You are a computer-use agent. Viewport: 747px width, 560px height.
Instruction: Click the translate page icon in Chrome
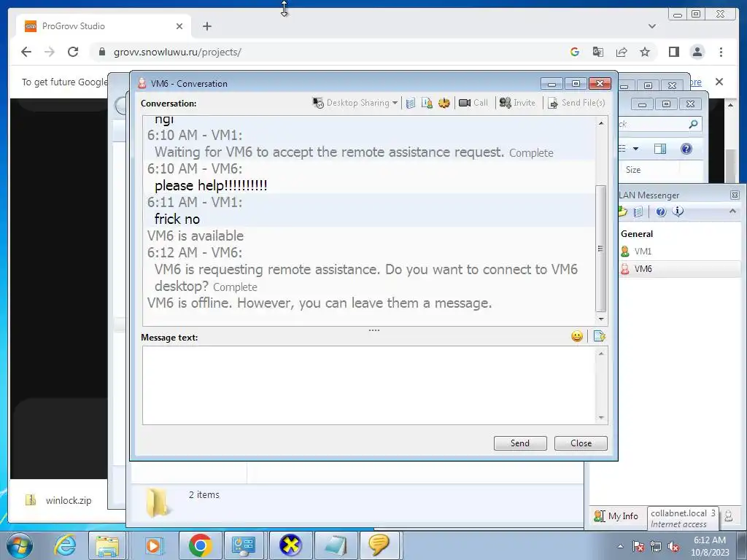[598, 52]
